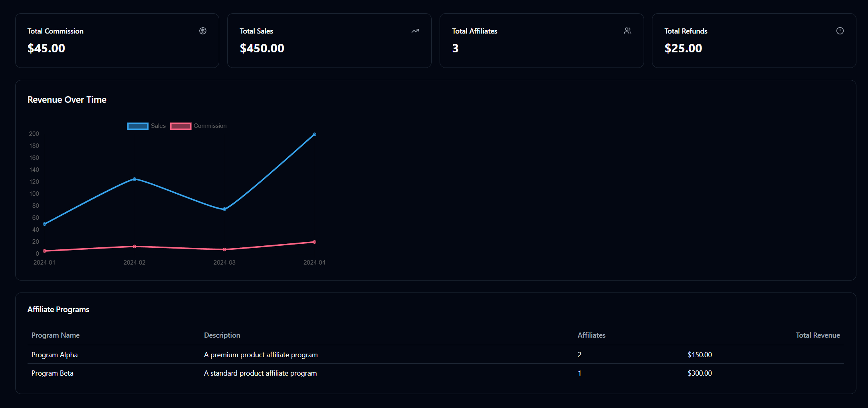Hide the Sales line by clicking its legend label
The height and width of the screenshot is (408, 868).
tap(158, 126)
